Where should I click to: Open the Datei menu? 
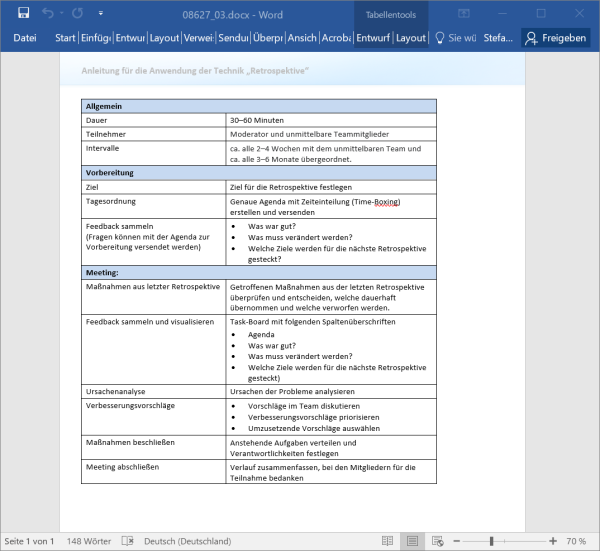click(x=25, y=38)
